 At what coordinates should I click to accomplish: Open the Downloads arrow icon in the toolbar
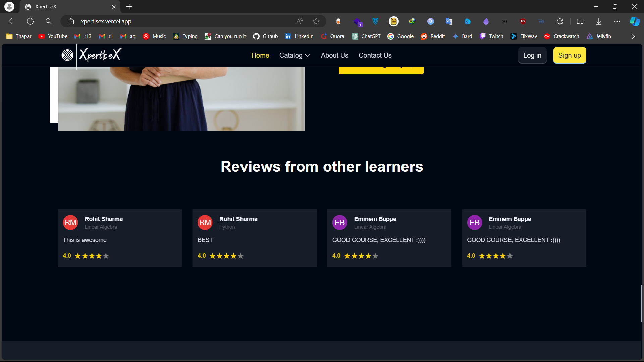(598, 21)
